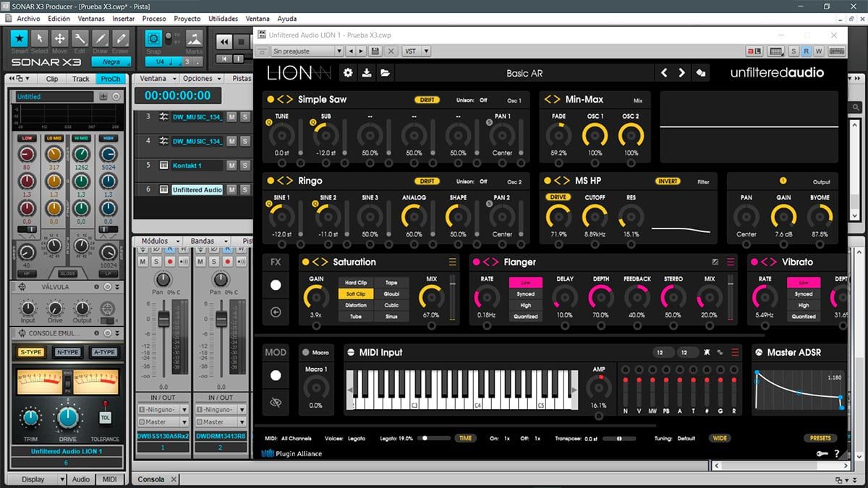868x488 pixels.
Task: Disable the Flanger effect power dot
Action: [x=477, y=262]
